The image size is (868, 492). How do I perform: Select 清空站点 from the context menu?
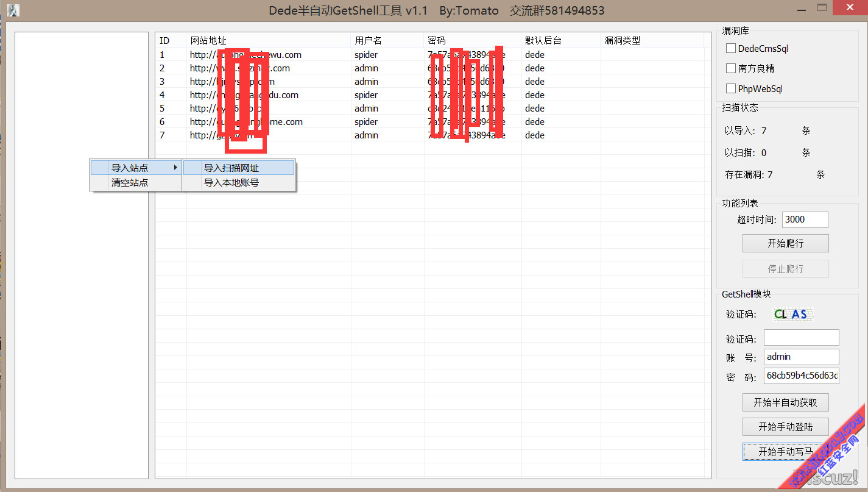coord(136,182)
